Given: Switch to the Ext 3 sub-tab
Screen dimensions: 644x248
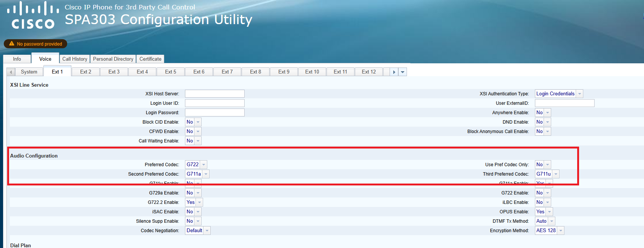Looking at the screenshot, I should [114, 72].
